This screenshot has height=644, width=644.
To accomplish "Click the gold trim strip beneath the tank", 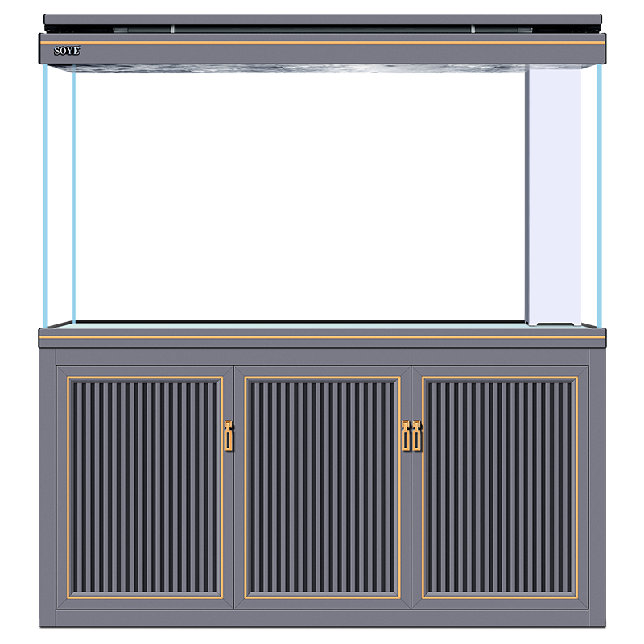I will 322,337.
